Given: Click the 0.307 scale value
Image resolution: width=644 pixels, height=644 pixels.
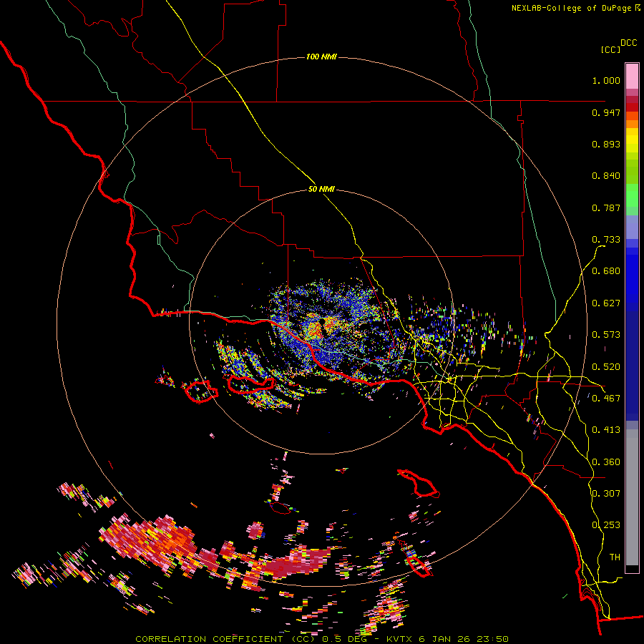Looking at the screenshot, I should point(606,493).
